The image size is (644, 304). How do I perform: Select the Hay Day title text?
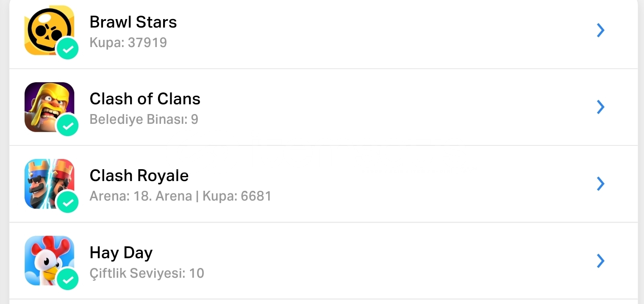click(121, 253)
